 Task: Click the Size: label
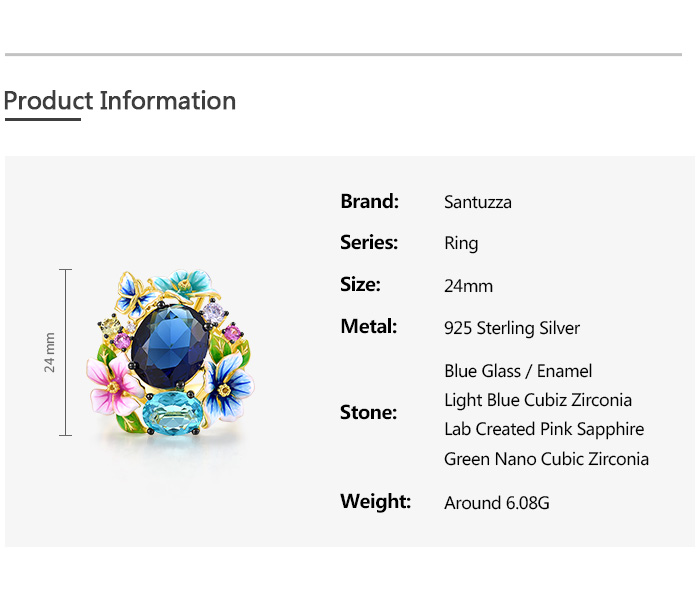tap(360, 285)
